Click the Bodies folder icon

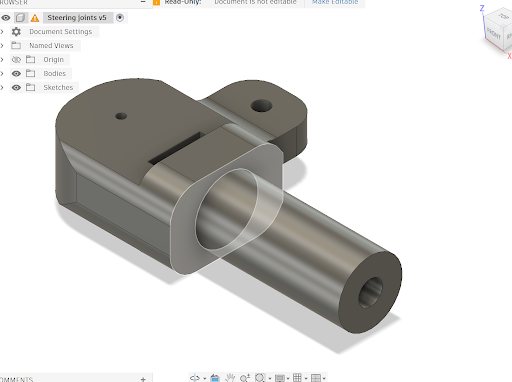pyautogui.click(x=30, y=73)
